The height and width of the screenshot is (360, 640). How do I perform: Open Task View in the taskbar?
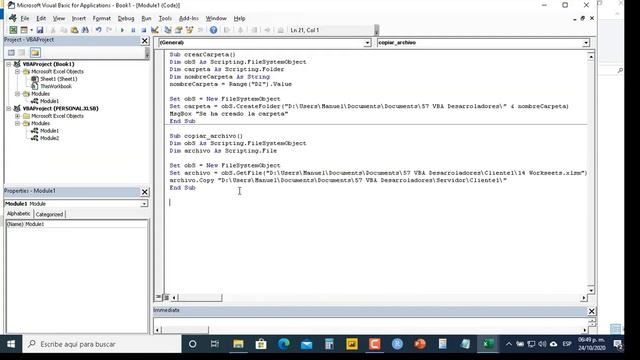tap(215, 344)
